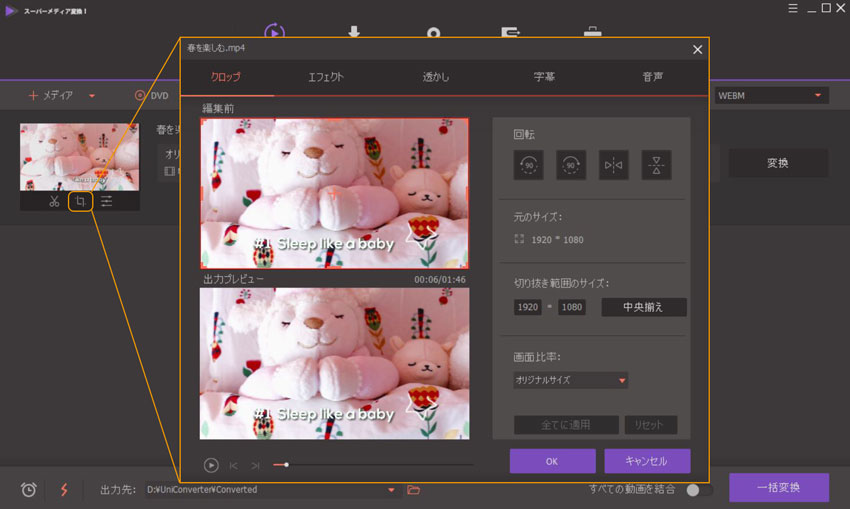Click the Record section icon at top
Viewport: 850px width, 509px height.
[x=433, y=32]
